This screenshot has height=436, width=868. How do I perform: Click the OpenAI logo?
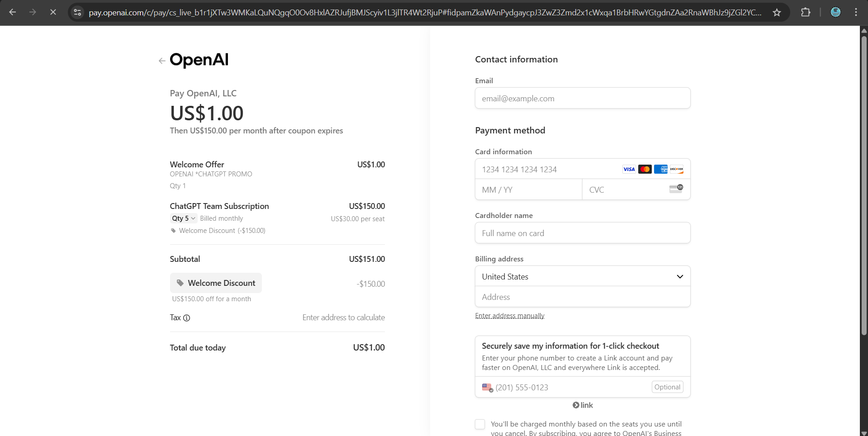click(199, 60)
